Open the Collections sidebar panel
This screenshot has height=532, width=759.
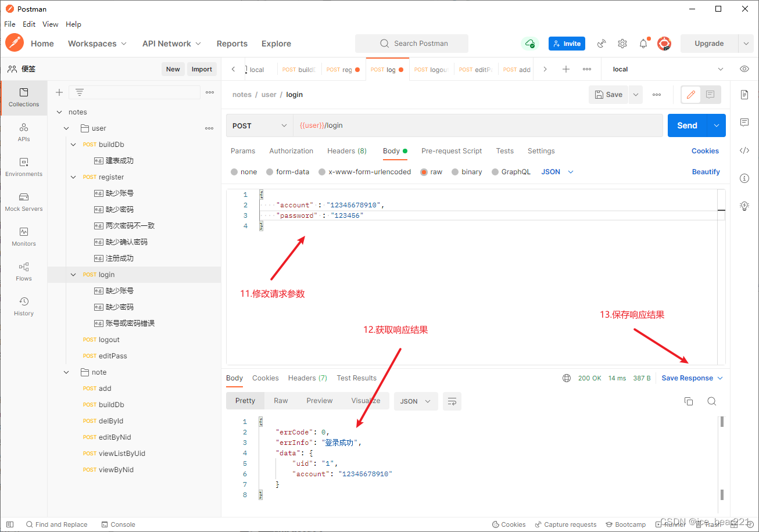(x=24, y=98)
